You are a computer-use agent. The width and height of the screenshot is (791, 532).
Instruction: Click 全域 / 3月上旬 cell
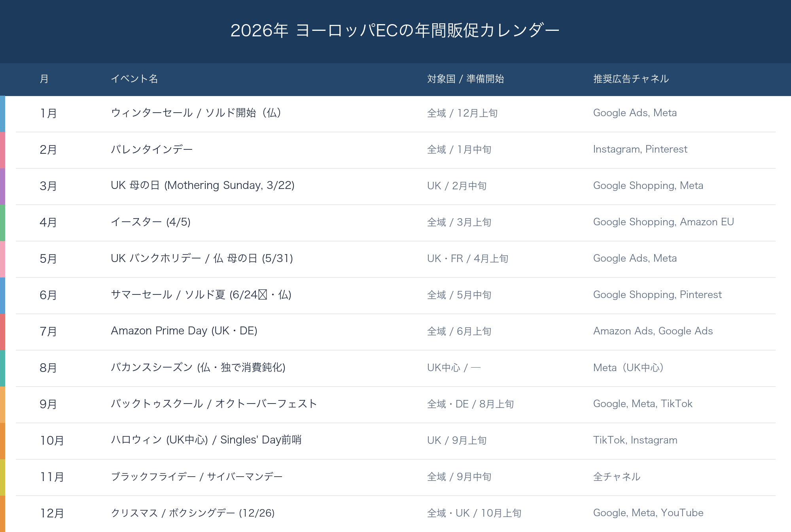pyautogui.click(x=459, y=223)
